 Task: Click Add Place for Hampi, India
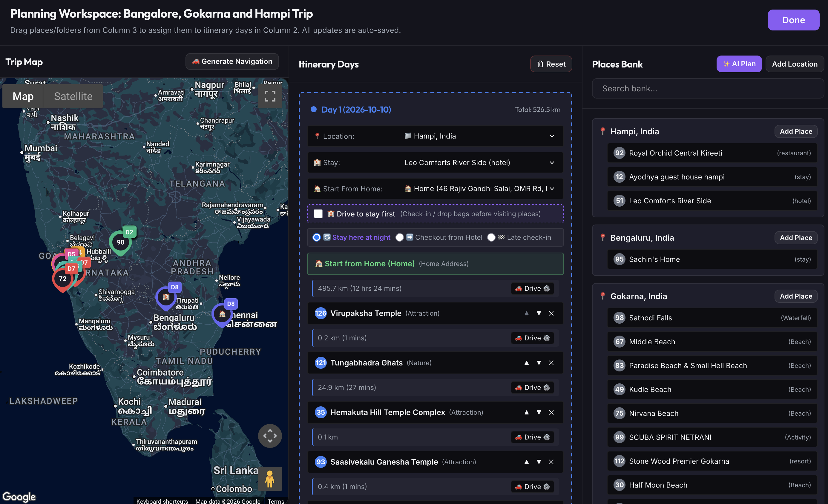(796, 131)
